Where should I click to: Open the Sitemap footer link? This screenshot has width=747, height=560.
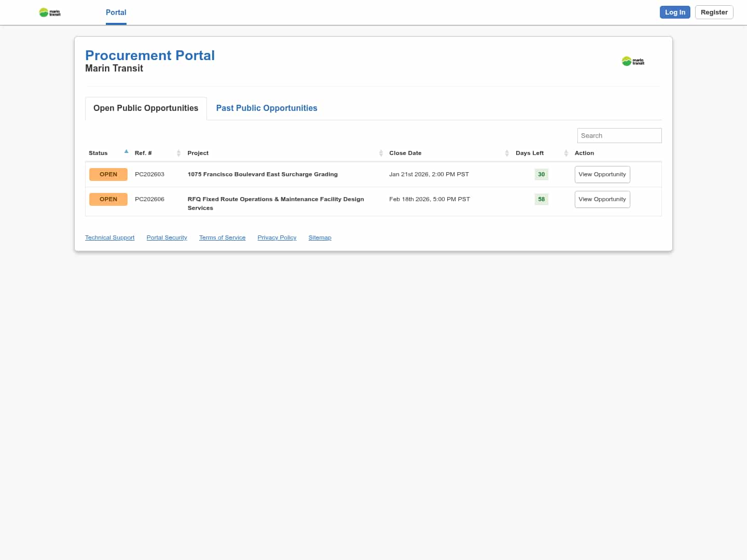[320, 237]
